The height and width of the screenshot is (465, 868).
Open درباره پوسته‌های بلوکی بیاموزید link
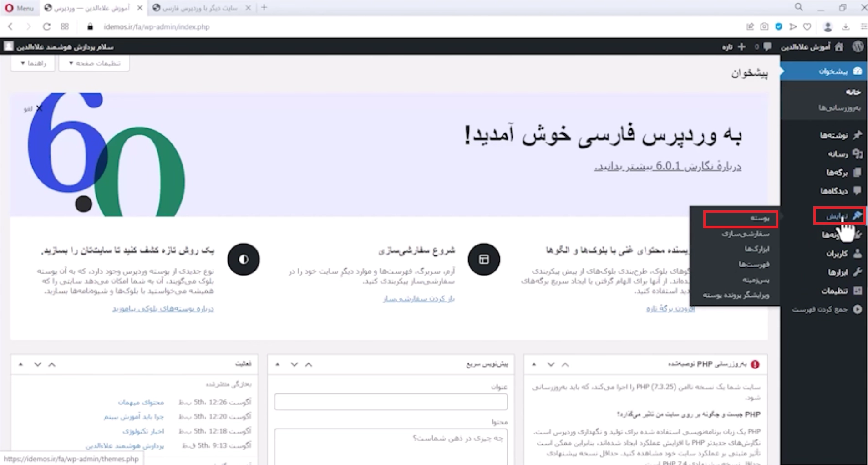coord(163,309)
